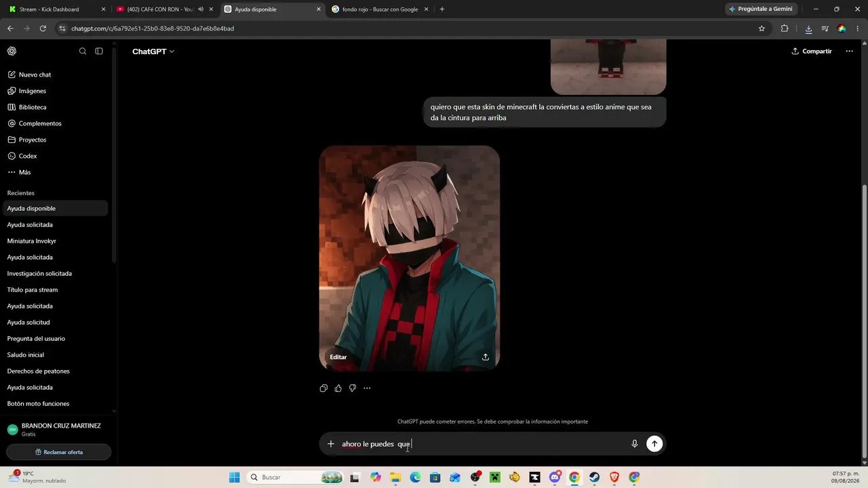868x488 pixels.
Task: Open the media controls icon in Chrome toolbar
Action: point(825,28)
